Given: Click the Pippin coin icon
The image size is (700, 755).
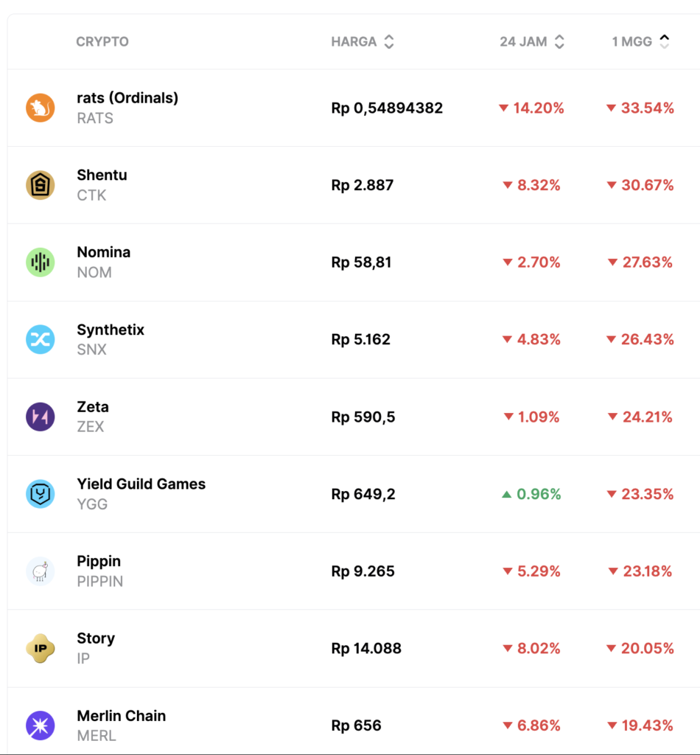Looking at the screenshot, I should 41,571.
